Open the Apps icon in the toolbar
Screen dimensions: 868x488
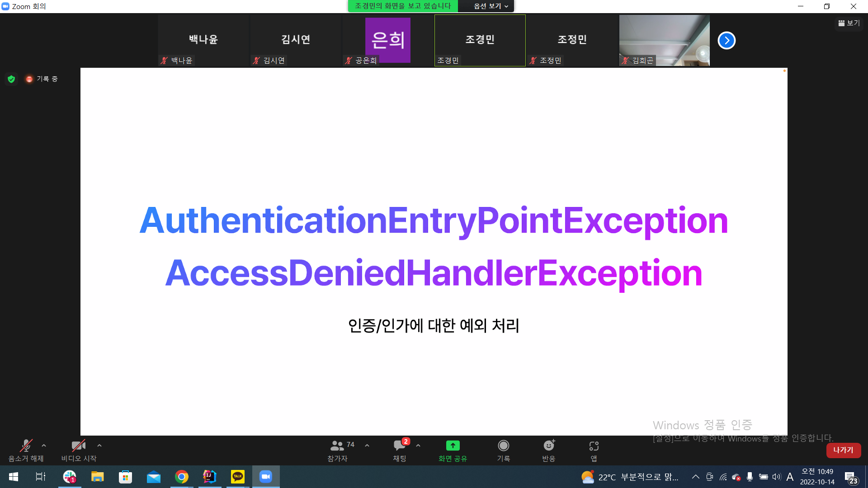point(594,446)
